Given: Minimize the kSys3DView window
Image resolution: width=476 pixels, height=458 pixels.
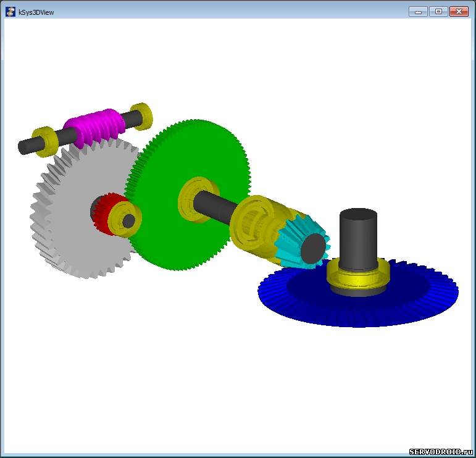Looking at the screenshot, I should coord(419,12).
